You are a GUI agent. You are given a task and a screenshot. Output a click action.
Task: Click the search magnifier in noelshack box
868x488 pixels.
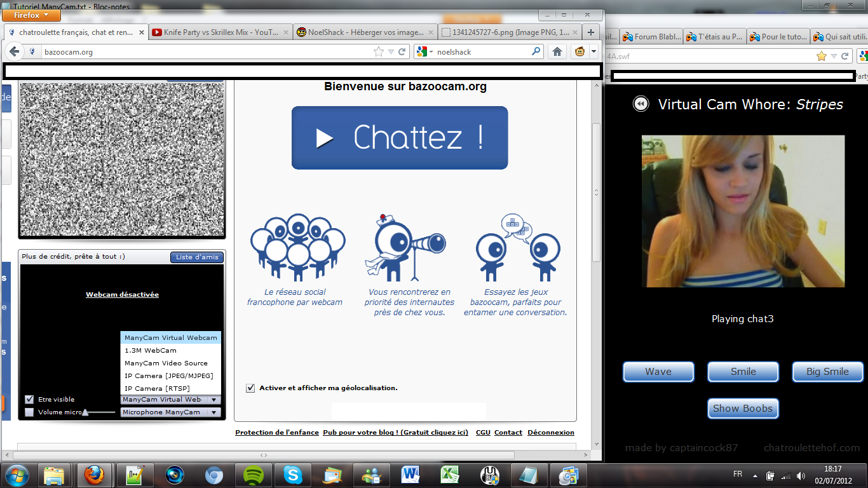tap(536, 51)
